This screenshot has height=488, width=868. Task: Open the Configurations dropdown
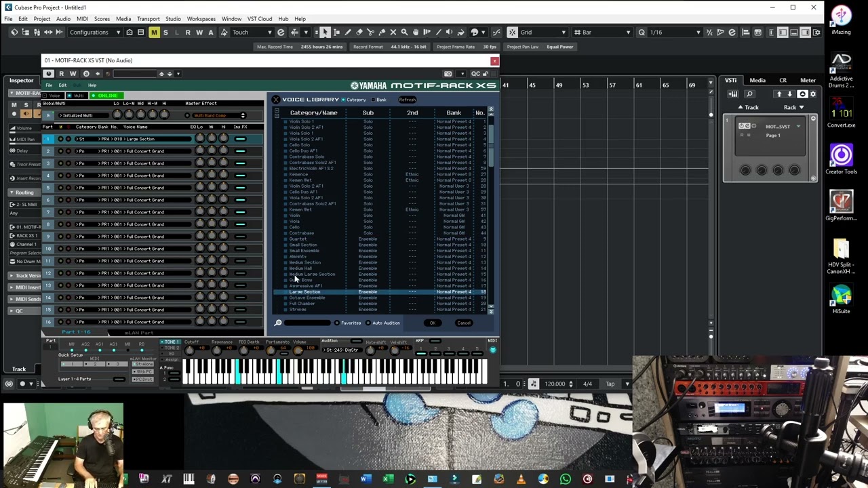95,32
